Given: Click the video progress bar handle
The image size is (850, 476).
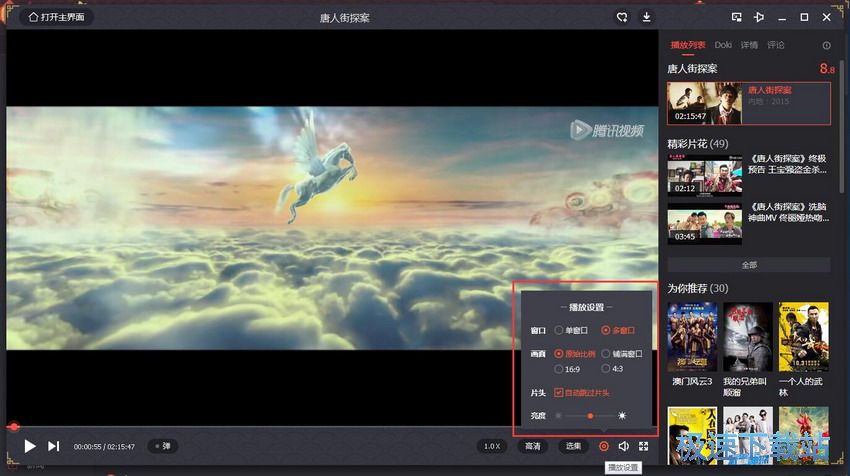Looking at the screenshot, I should (14, 427).
